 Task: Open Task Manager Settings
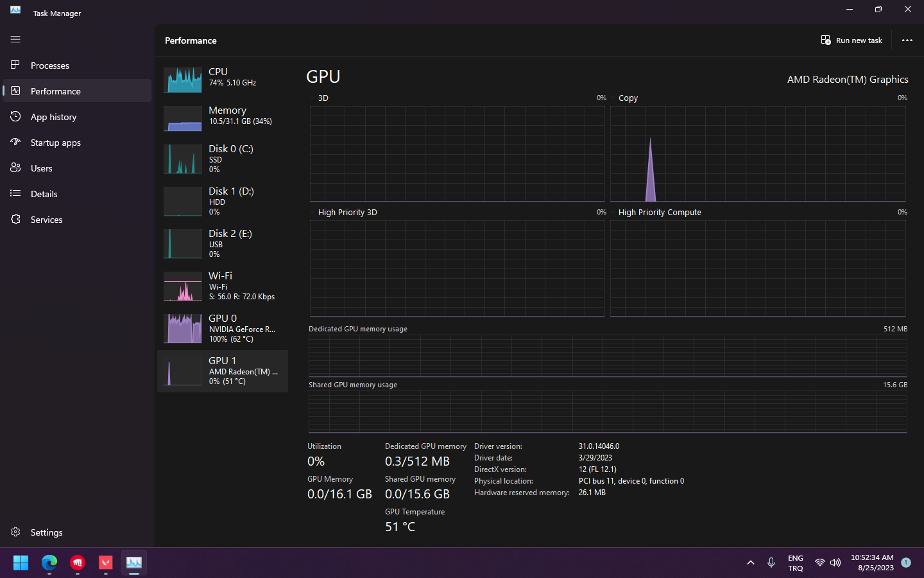(x=77, y=532)
